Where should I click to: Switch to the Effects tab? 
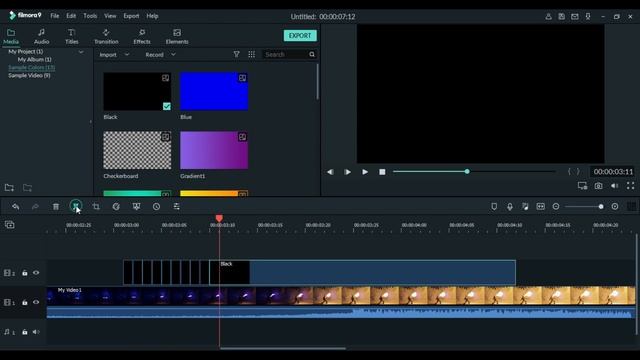142,36
